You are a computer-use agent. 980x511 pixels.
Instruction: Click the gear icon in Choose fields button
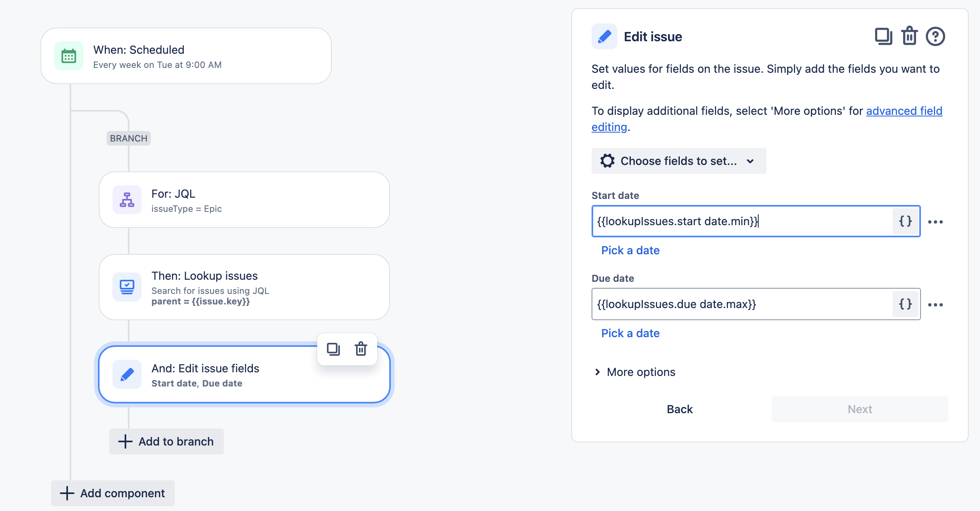click(607, 161)
